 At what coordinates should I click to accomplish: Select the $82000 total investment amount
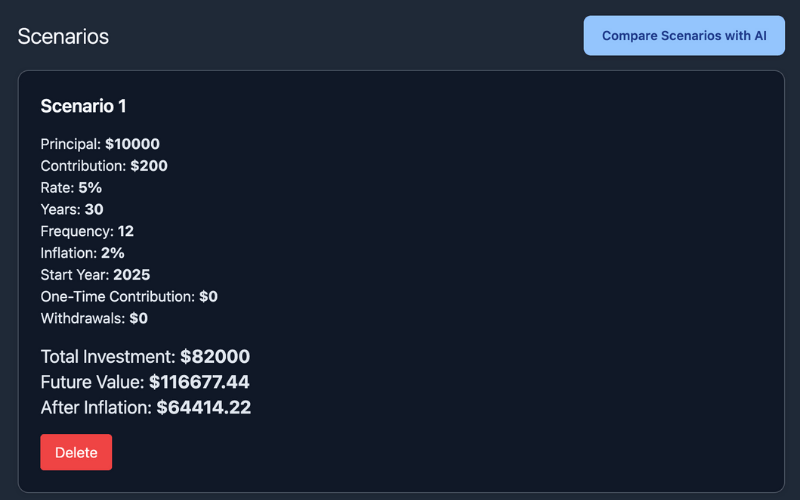tap(215, 357)
